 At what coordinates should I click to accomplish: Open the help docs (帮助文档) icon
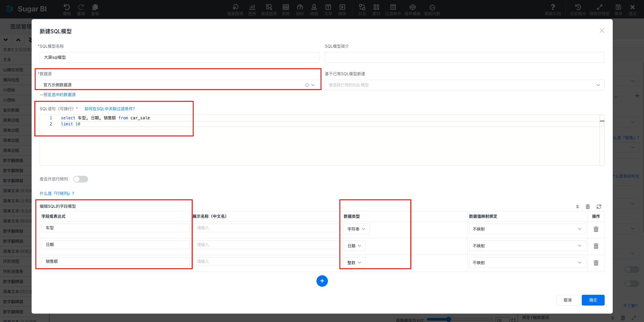click(553, 9)
